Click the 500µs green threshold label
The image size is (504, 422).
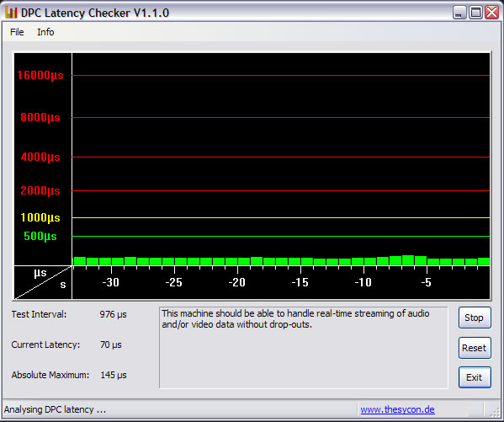[40, 236]
